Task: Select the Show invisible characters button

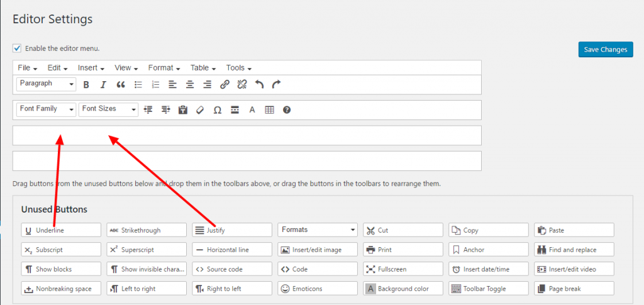Action: coord(146,269)
